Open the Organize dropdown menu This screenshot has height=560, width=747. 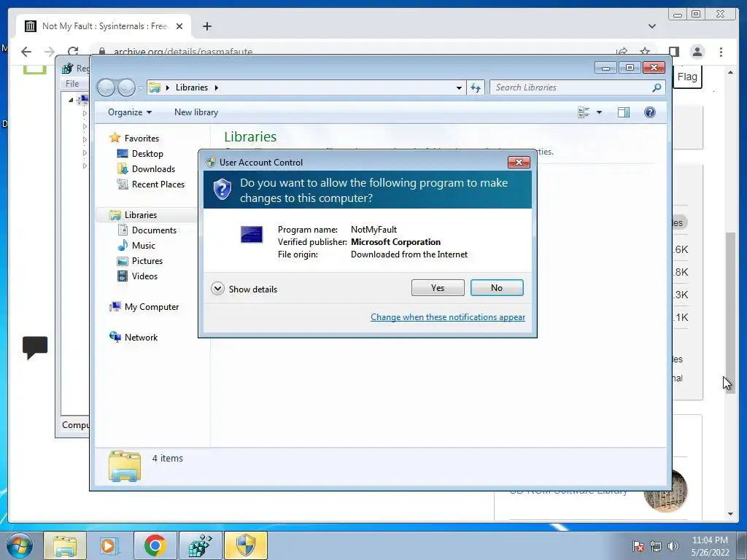point(130,112)
